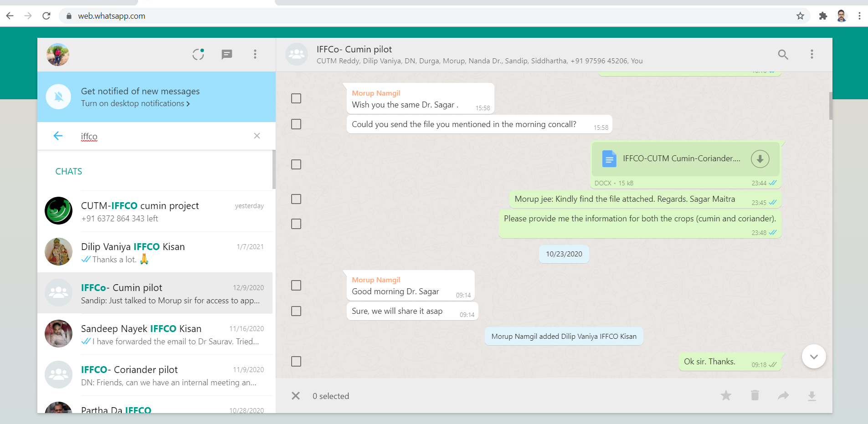Click the search field containing iffco
This screenshot has width=868, height=424.
164,136
